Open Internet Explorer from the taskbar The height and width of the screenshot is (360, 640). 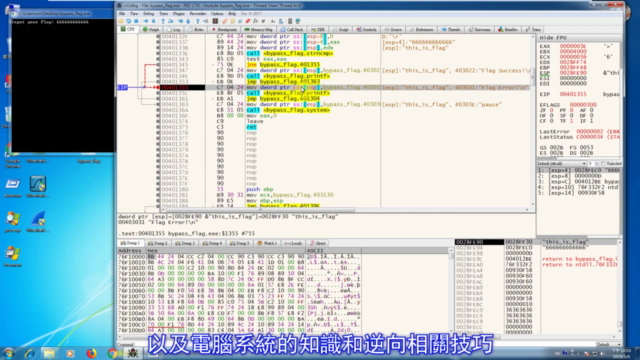point(29,353)
